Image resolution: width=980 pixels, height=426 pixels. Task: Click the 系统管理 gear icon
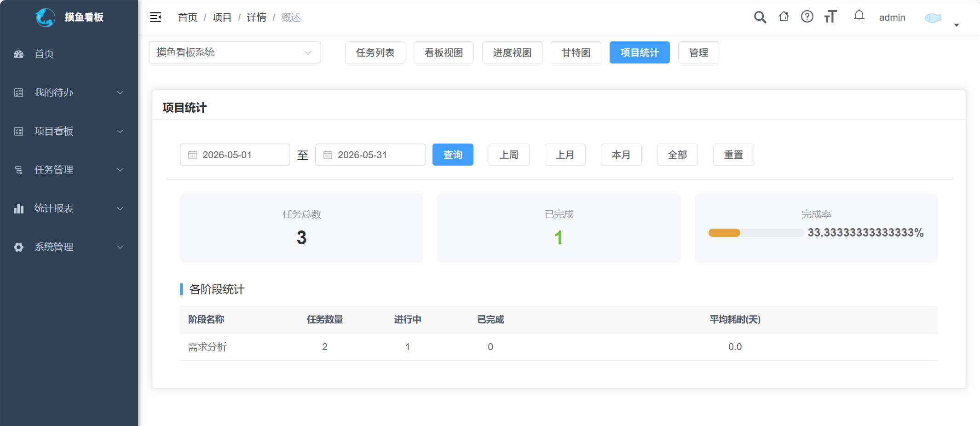pos(18,247)
